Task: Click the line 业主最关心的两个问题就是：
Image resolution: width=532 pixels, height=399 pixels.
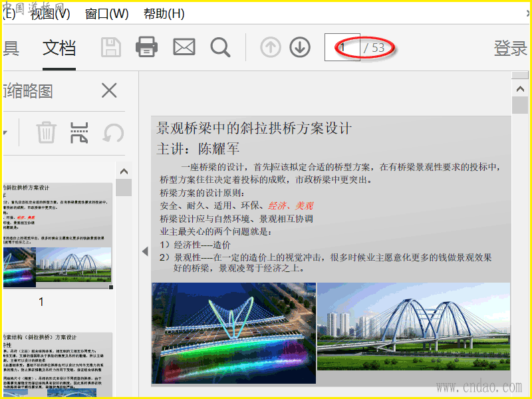Action: tap(215, 231)
